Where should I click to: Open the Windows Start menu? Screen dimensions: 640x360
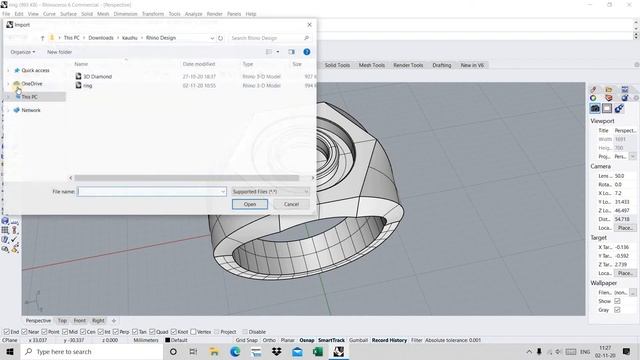10,352
